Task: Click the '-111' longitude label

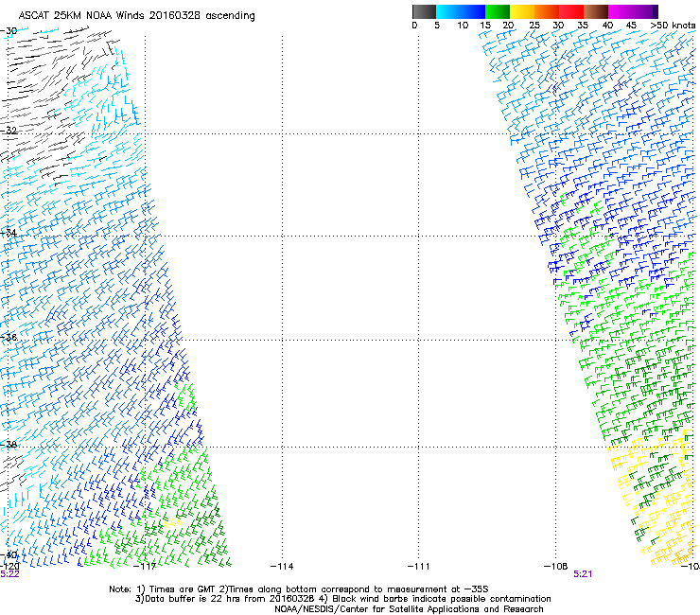Action: [418, 567]
